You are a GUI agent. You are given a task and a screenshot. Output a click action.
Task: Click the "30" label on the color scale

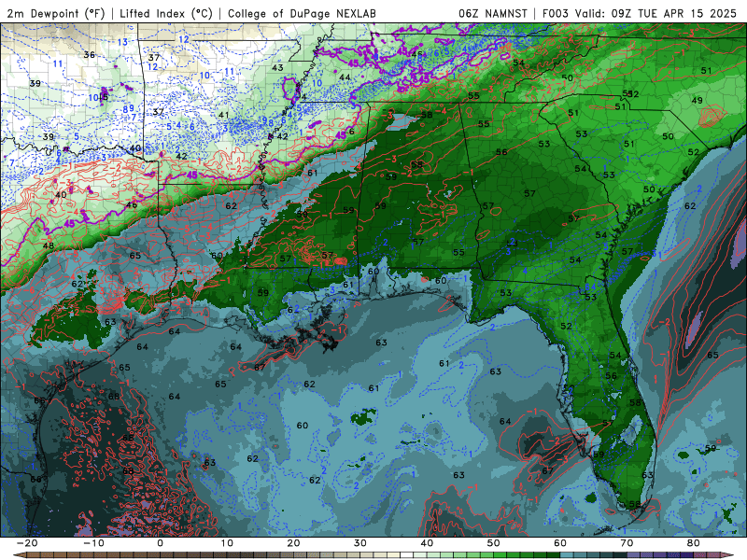coord(360,543)
